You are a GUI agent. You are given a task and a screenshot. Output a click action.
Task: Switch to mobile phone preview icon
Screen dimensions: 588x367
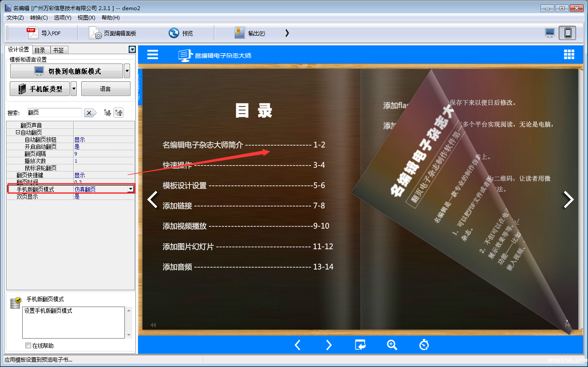click(x=568, y=33)
